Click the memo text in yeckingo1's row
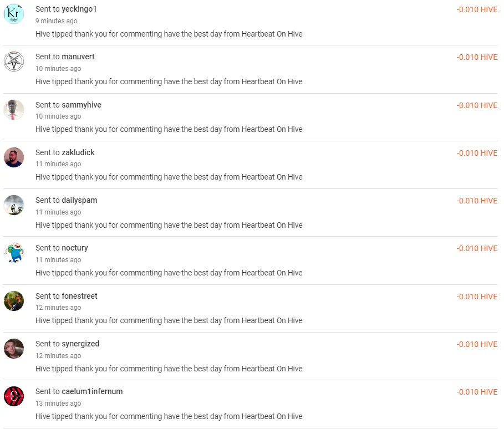The image size is (504, 429). pyautogui.click(x=169, y=34)
